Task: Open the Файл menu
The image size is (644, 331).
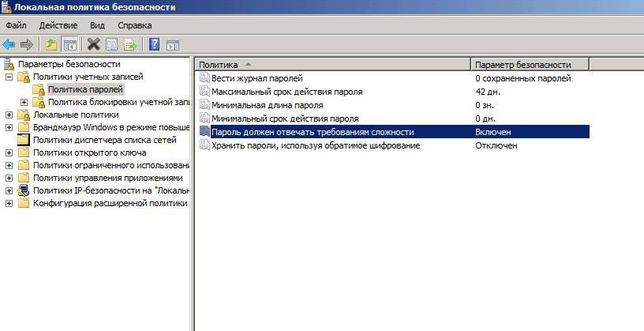Action: (x=16, y=25)
